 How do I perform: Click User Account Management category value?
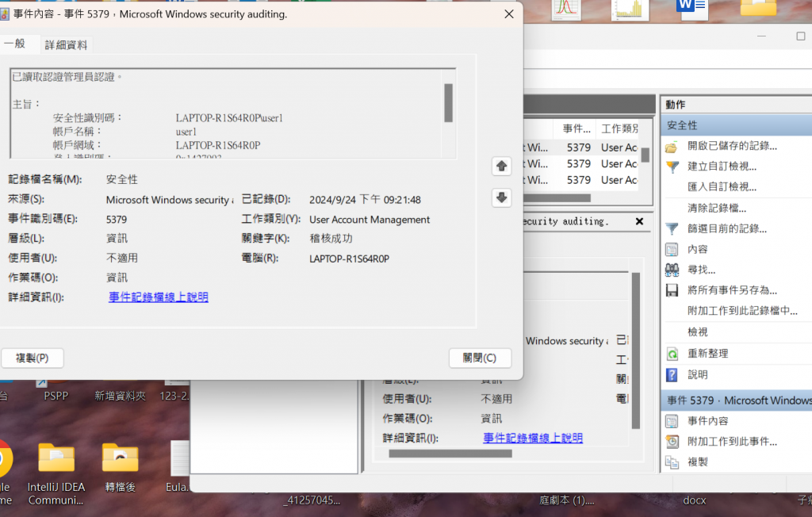(370, 220)
